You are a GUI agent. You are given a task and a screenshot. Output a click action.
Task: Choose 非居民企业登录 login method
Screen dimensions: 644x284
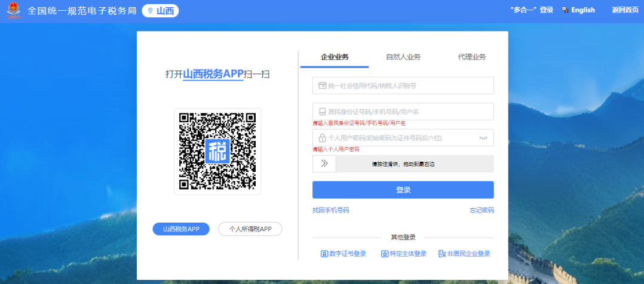pyautogui.click(x=464, y=254)
